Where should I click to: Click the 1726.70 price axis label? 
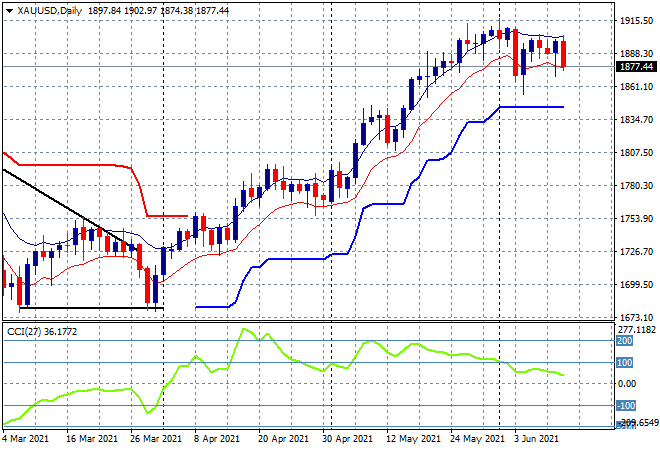pyautogui.click(x=636, y=251)
